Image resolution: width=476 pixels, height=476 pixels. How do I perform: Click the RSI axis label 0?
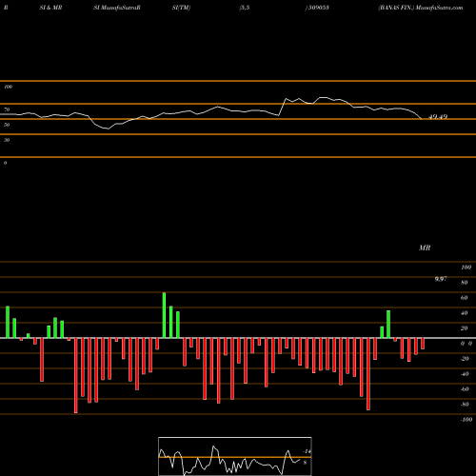[5, 163]
